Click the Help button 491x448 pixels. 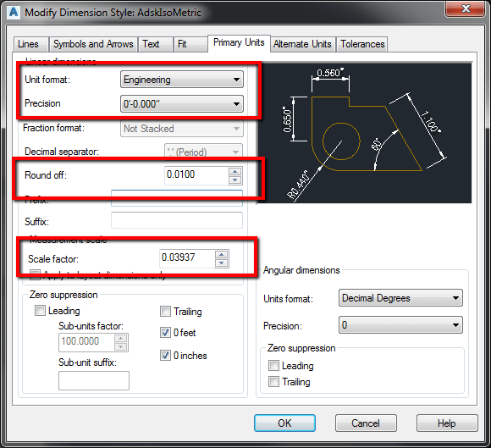click(447, 423)
